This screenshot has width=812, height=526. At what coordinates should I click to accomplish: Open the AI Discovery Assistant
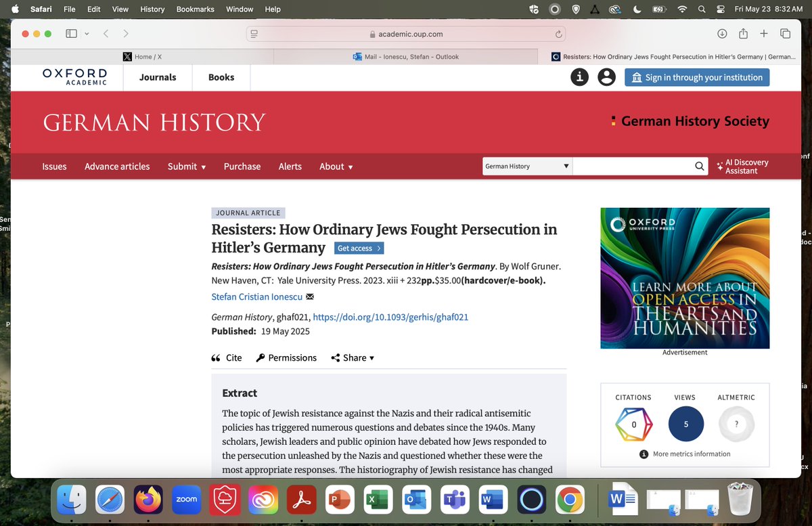pyautogui.click(x=742, y=166)
